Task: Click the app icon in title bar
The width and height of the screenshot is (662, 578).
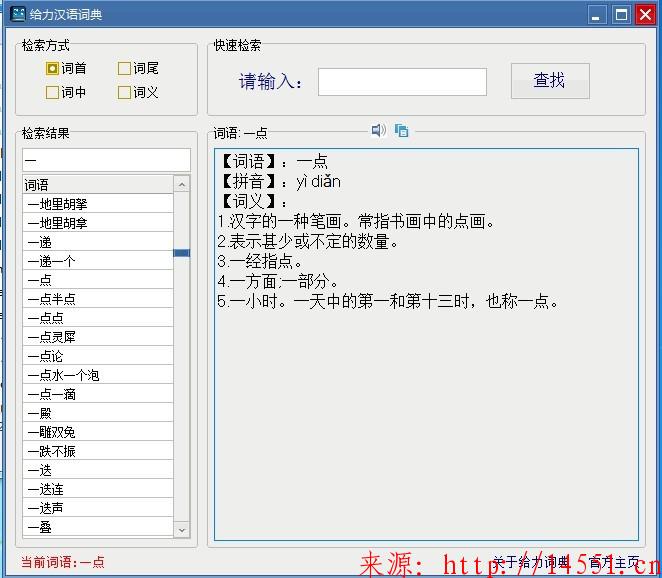Action: [x=17, y=14]
